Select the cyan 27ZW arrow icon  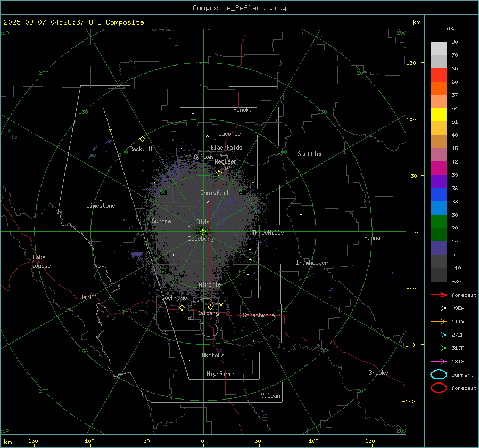click(x=439, y=335)
